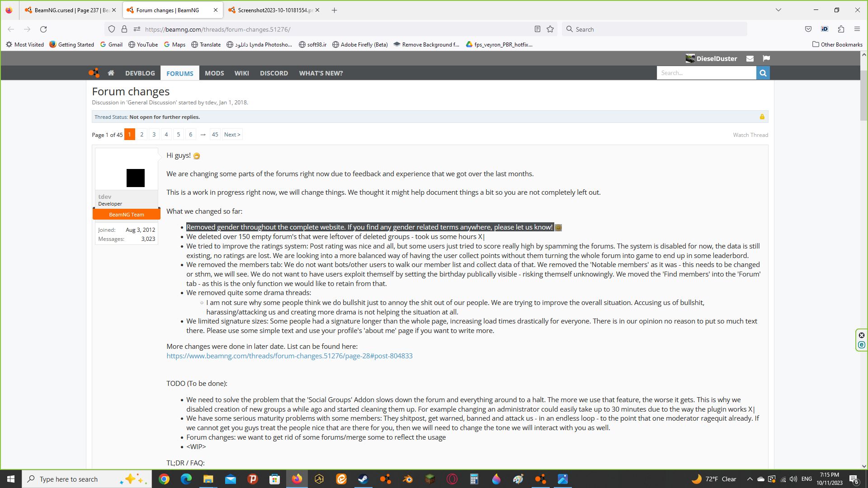Toggle reader view icon in the address bar

click(538, 29)
